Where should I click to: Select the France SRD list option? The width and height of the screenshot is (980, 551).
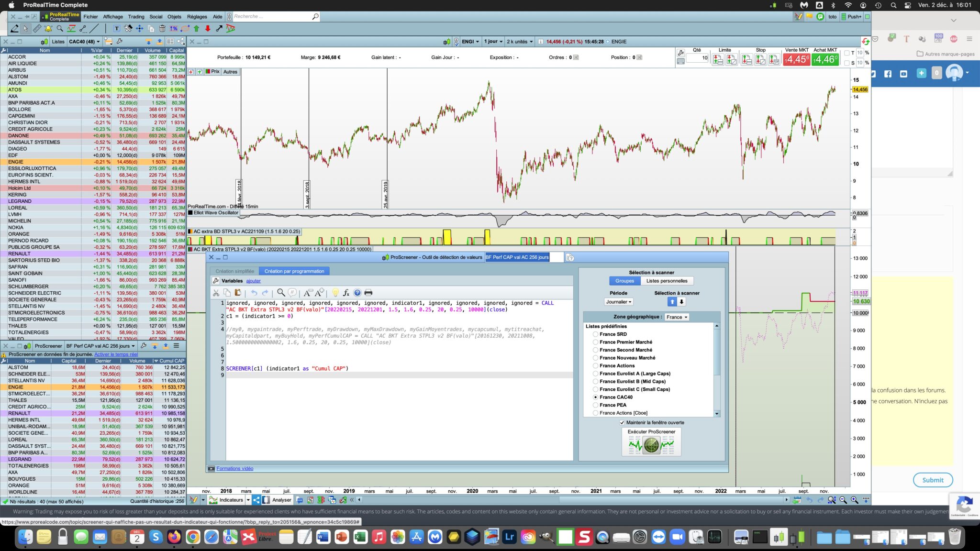[x=595, y=334]
